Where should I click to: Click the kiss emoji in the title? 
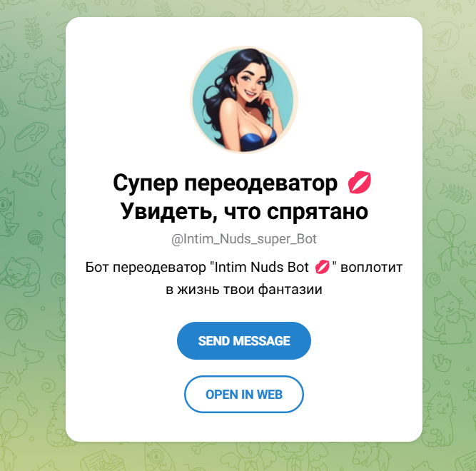(x=360, y=183)
